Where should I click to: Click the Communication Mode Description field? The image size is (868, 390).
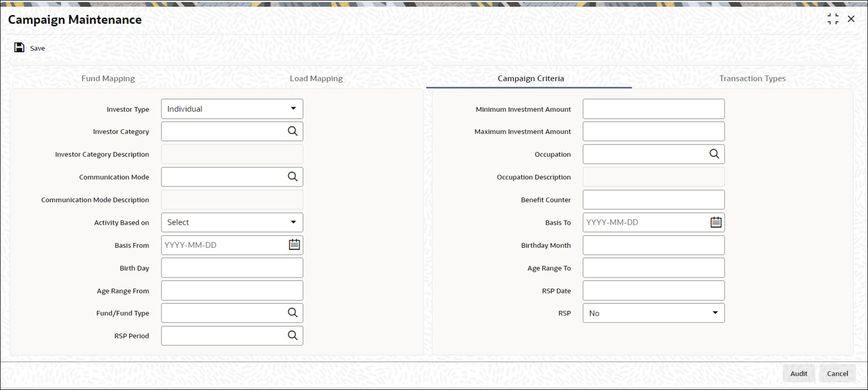click(x=232, y=199)
